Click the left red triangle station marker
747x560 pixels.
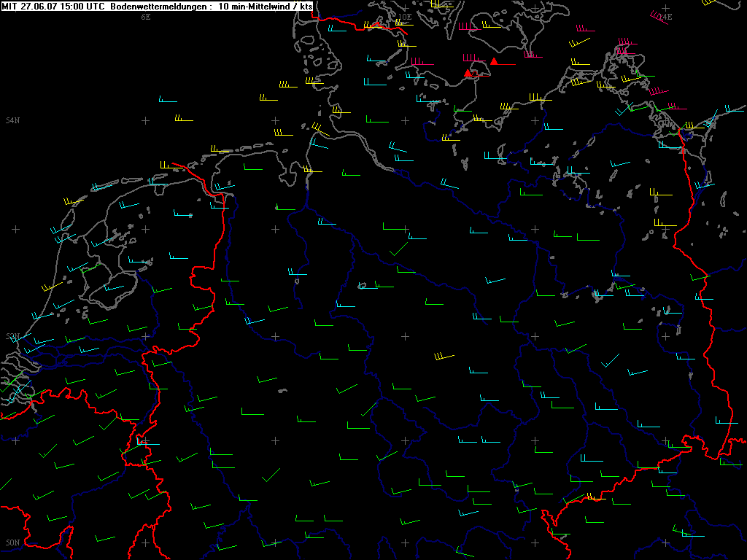point(468,73)
